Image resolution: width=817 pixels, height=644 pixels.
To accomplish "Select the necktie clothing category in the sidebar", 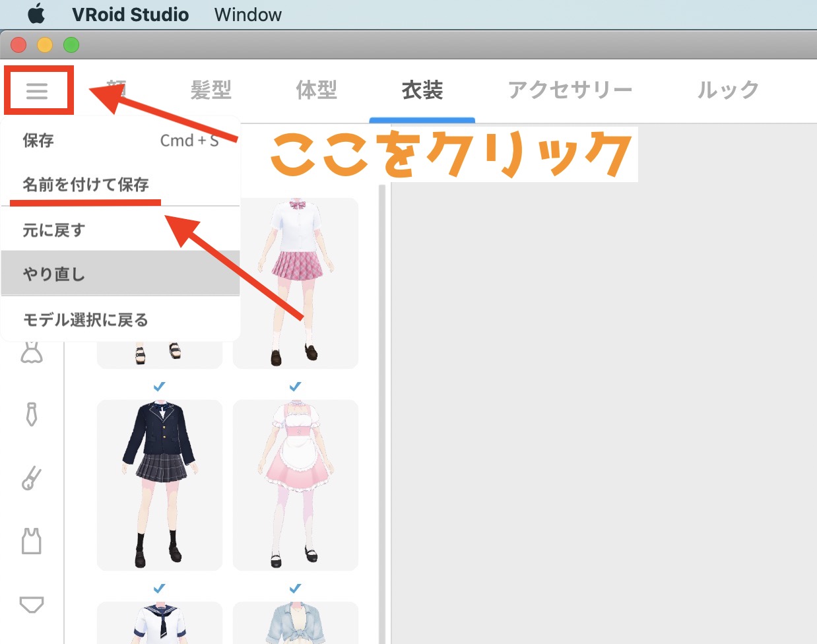I will point(32,414).
